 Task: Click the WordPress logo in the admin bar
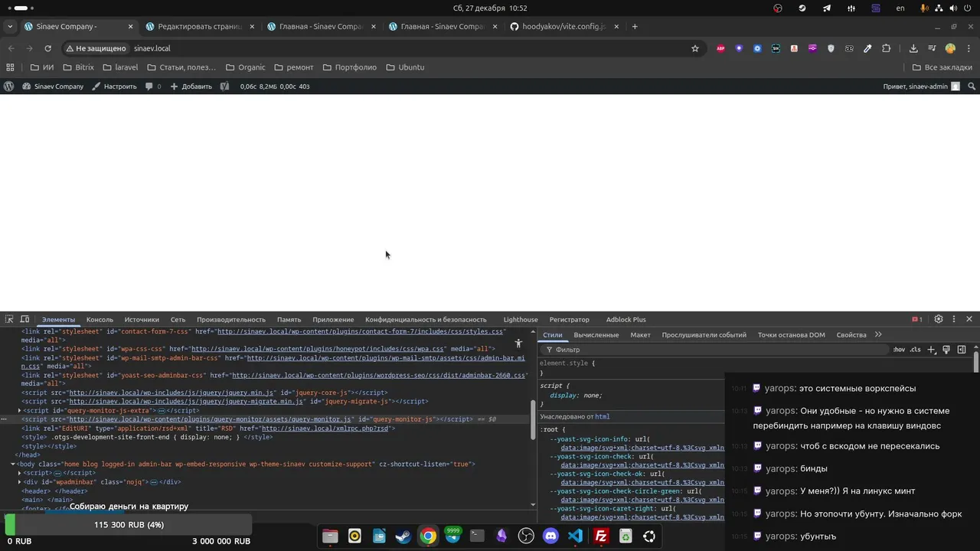(x=9, y=86)
